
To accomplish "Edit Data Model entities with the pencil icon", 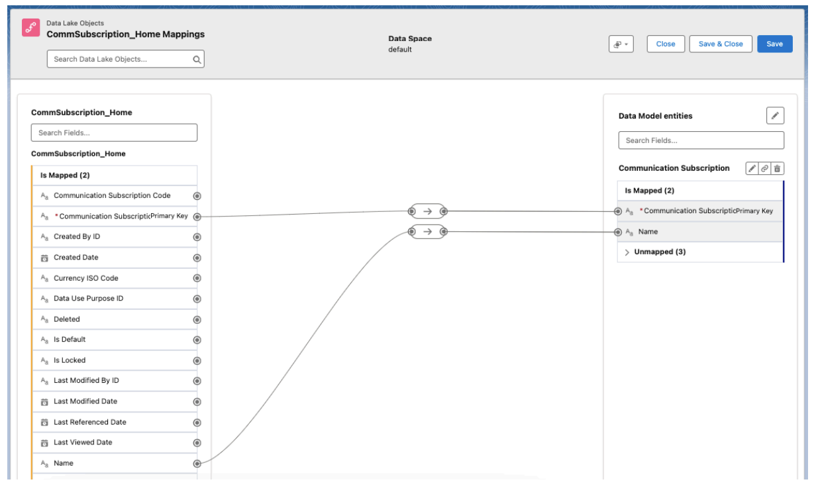I will point(775,115).
